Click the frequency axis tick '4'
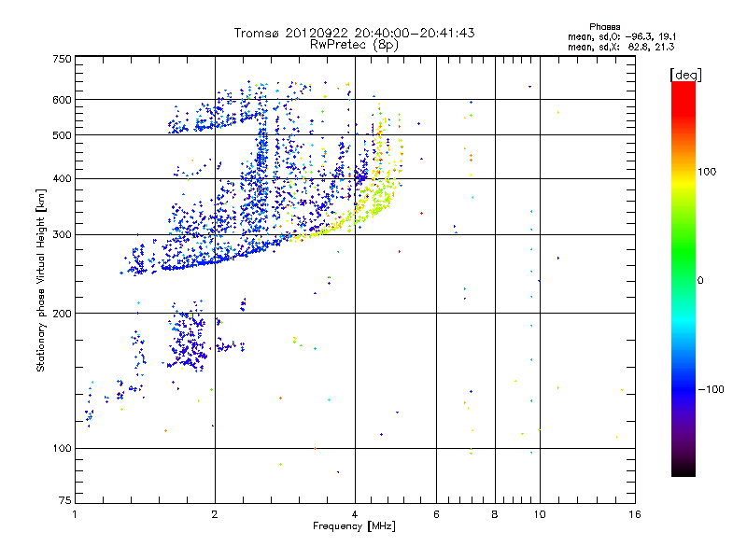747x560 pixels. pyautogui.click(x=355, y=514)
